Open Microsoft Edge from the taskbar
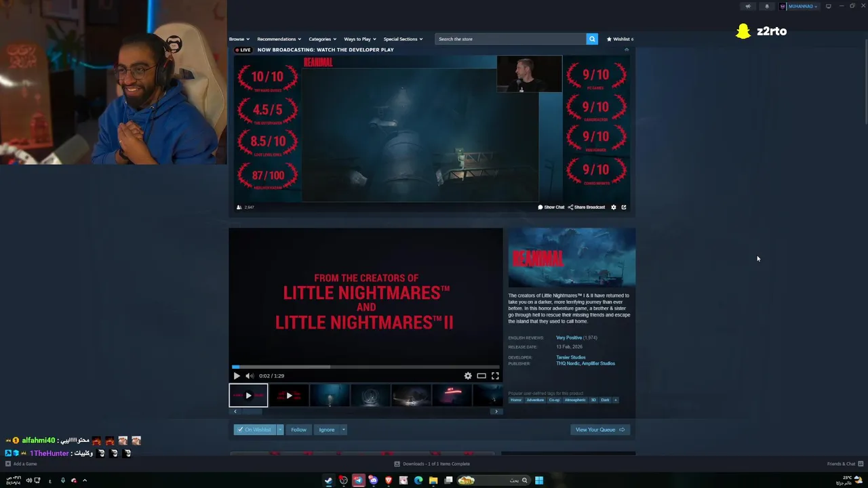 [418, 480]
